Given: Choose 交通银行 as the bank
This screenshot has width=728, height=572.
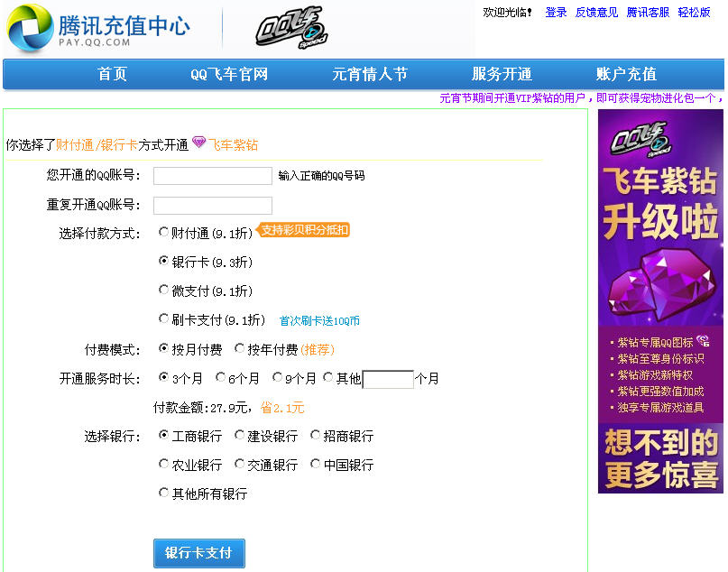Looking at the screenshot, I should click(240, 464).
